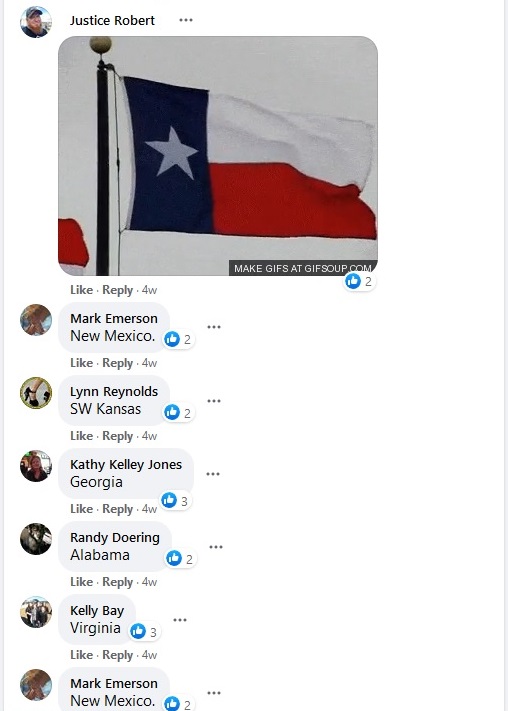Reply to Kelly Bay's Virginia comment
This screenshot has height=711, width=508.
[117, 655]
